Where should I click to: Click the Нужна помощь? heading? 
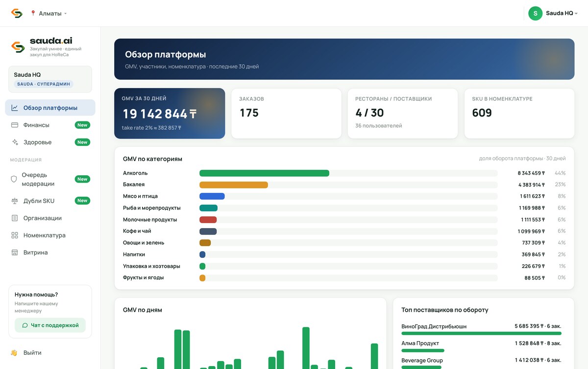pyautogui.click(x=36, y=295)
